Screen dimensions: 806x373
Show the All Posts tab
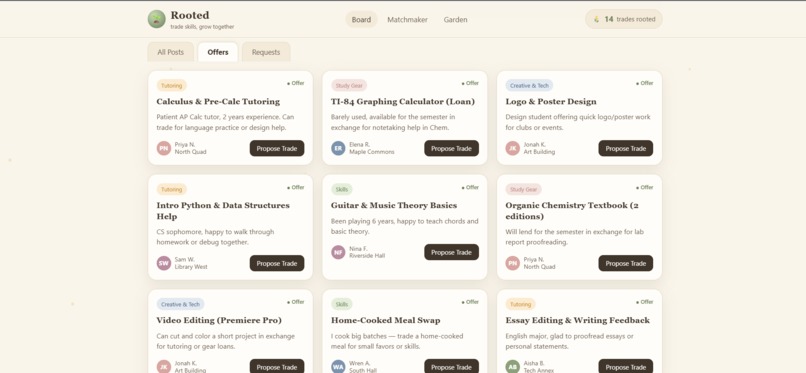tap(171, 52)
